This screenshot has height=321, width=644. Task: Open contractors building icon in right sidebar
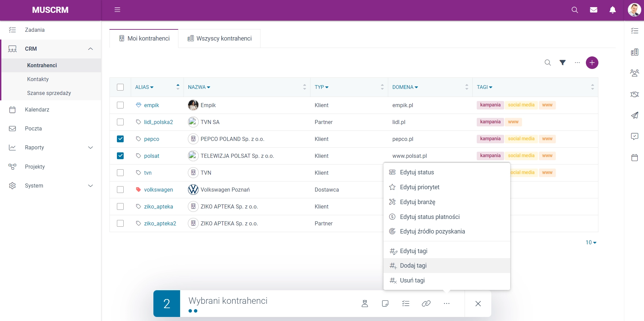(635, 52)
